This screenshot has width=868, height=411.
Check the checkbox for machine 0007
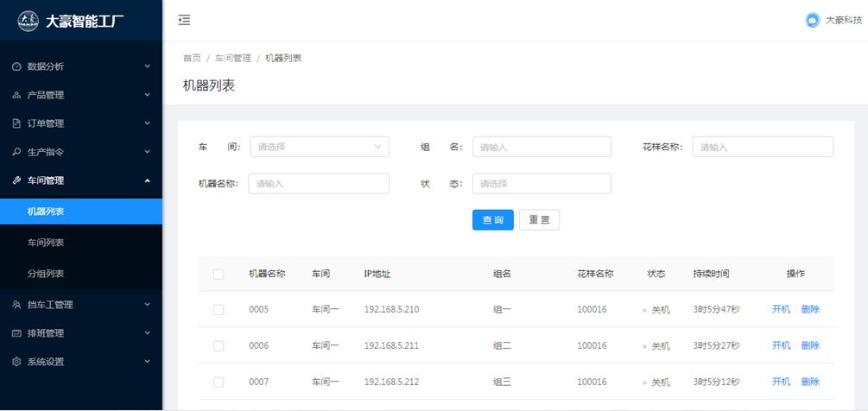click(219, 382)
